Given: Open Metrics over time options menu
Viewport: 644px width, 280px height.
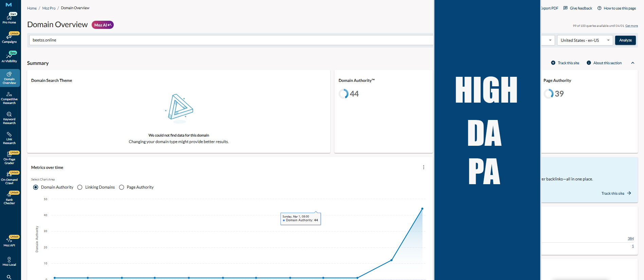Looking at the screenshot, I should coord(423,167).
